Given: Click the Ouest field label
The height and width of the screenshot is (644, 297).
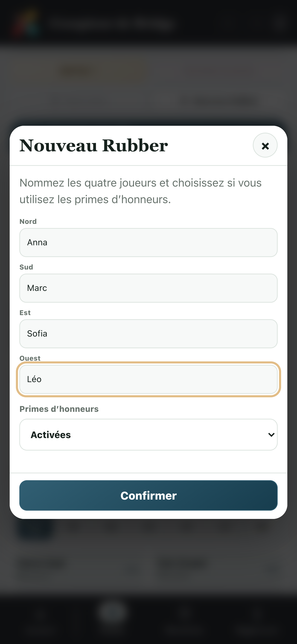Looking at the screenshot, I should [30, 358].
